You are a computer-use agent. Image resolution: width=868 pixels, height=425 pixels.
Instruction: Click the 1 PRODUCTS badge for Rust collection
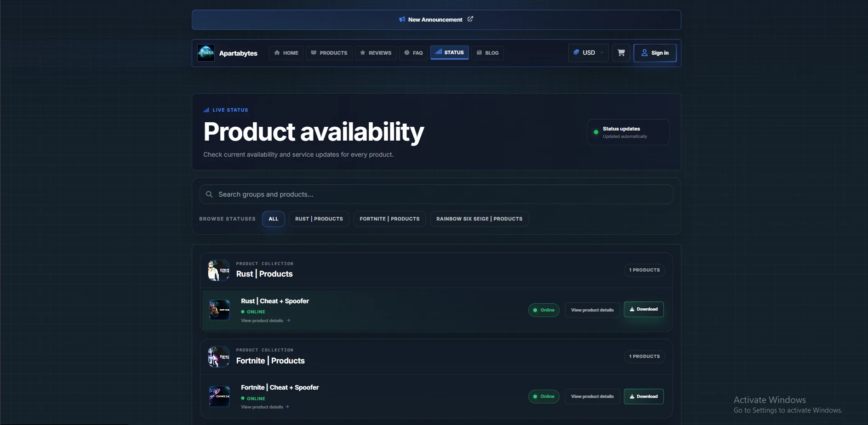coord(645,270)
